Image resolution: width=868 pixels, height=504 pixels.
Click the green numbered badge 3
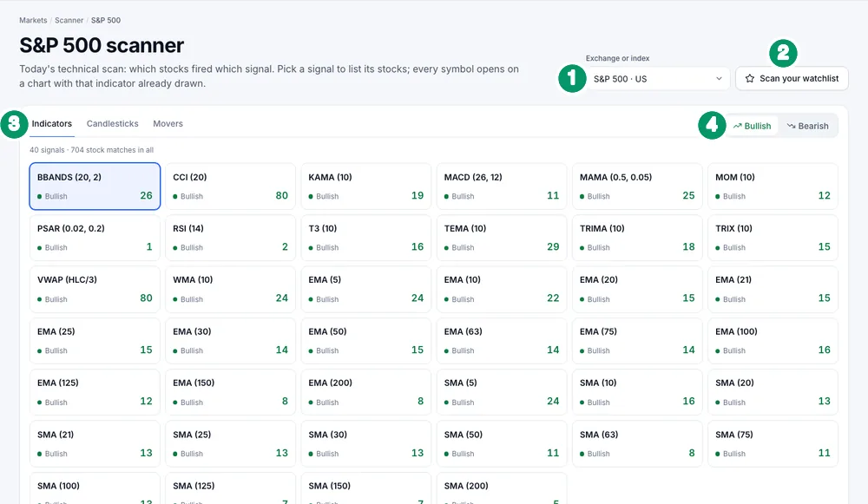(14, 124)
